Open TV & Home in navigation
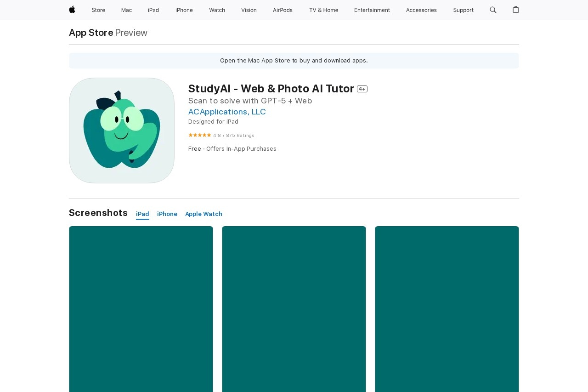The height and width of the screenshot is (392, 588). pyautogui.click(x=323, y=10)
